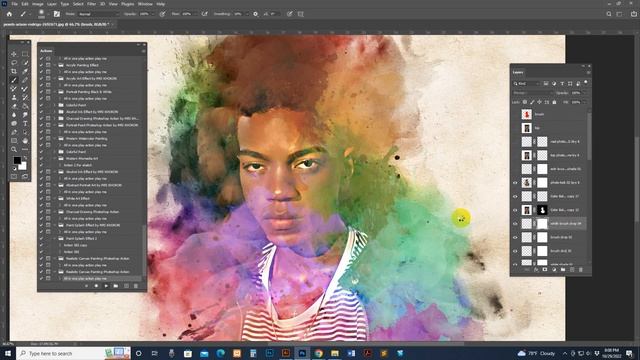Select Action 393 copy in Actions list
This screenshot has height=360, width=640.
[x=76, y=245]
